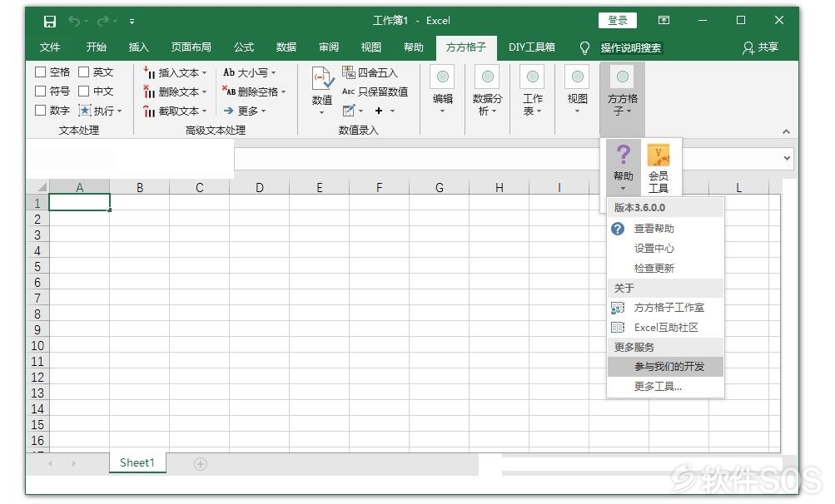This screenshot has height=504, width=835.
Task: Click the Undo arrow icon
Action: [x=74, y=21]
